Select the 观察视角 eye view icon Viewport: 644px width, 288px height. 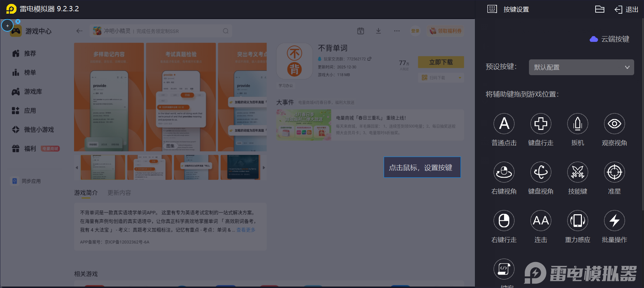[615, 124]
